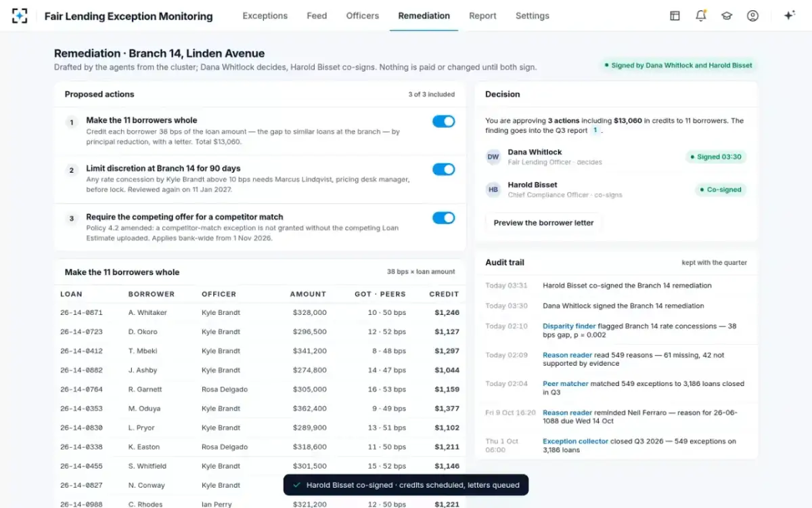This screenshot has height=508, width=812.
Task: Preview the borrower letter
Action: pyautogui.click(x=543, y=223)
